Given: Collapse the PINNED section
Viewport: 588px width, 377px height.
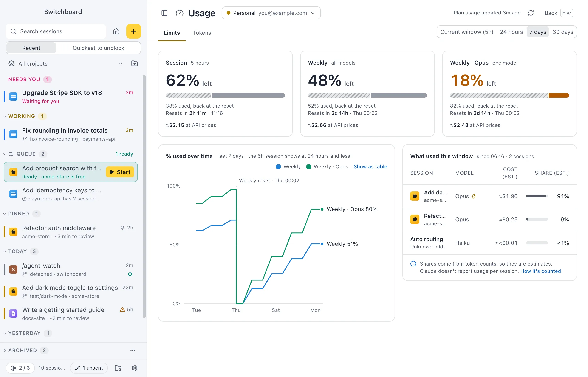Looking at the screenshot, I should (4, 214).
